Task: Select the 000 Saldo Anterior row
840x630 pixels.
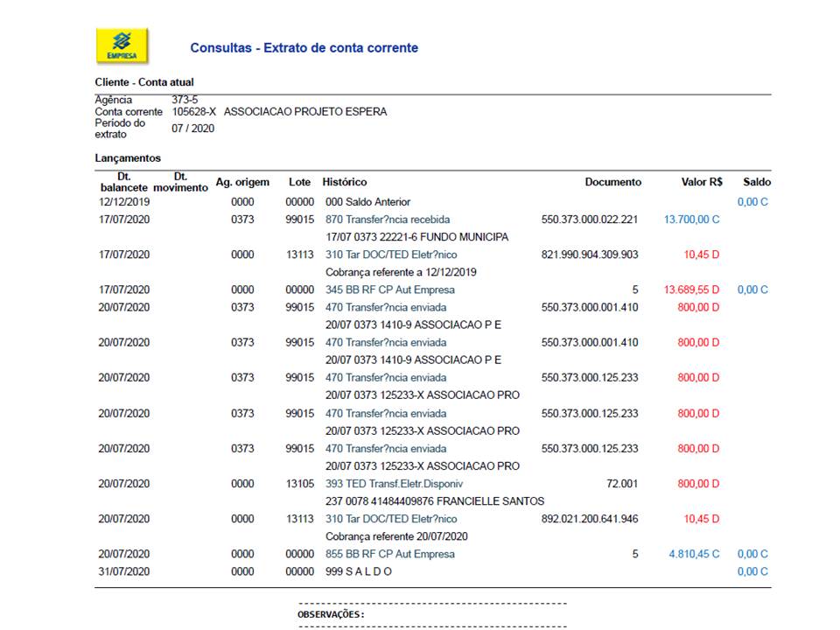Action: coord(367,202)
